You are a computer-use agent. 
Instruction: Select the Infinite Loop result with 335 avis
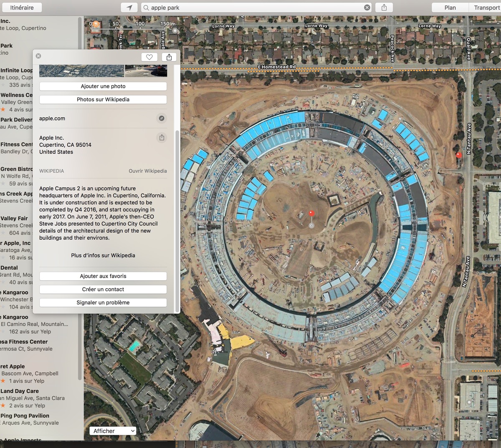[17, 78]
